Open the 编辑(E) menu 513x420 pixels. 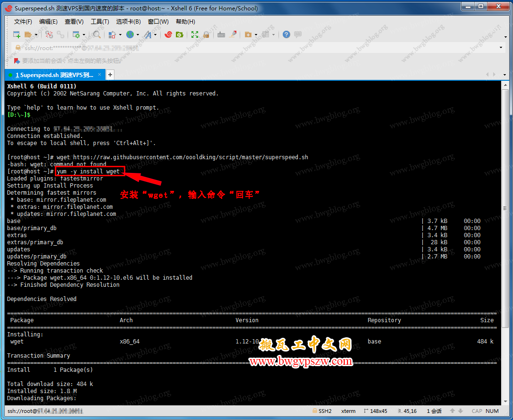pos(48,22)
